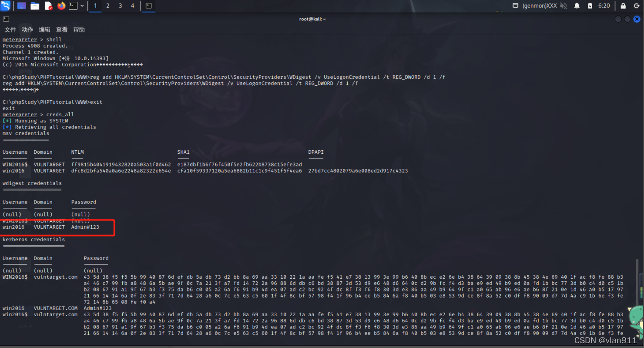The image size is (644, 348).
Task: Open the 查看 menu
Action: (62, 30)
